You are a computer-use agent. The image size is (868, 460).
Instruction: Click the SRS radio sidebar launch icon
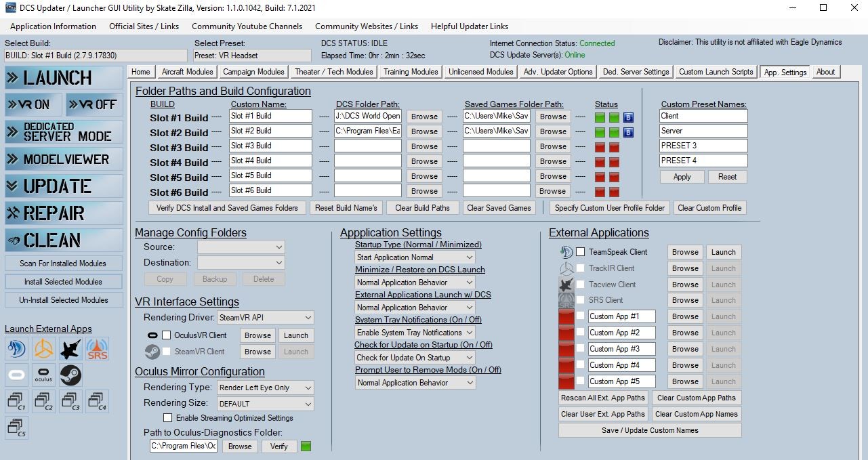pyautogui.click(x=98, y=349)
